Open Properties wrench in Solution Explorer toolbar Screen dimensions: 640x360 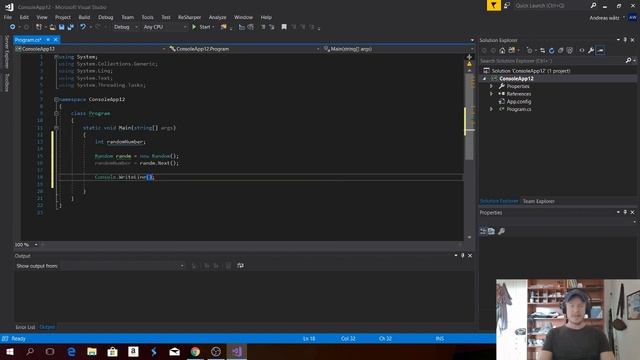591,51
